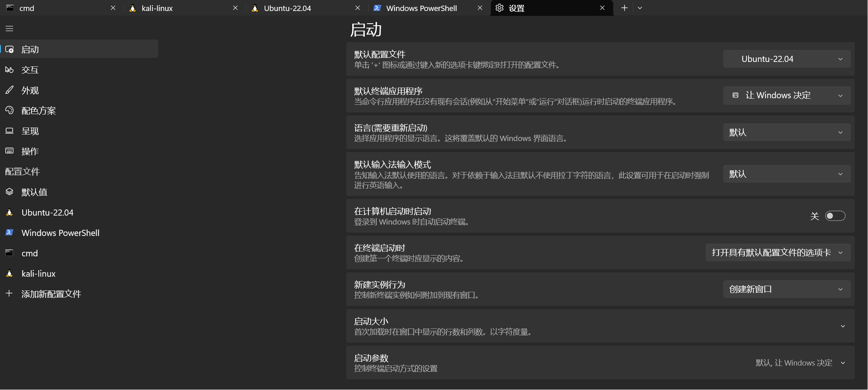The height and width of the screenshot is (390, 868).
Task: Close the 设置 settings tab
Action: (603, 8)
